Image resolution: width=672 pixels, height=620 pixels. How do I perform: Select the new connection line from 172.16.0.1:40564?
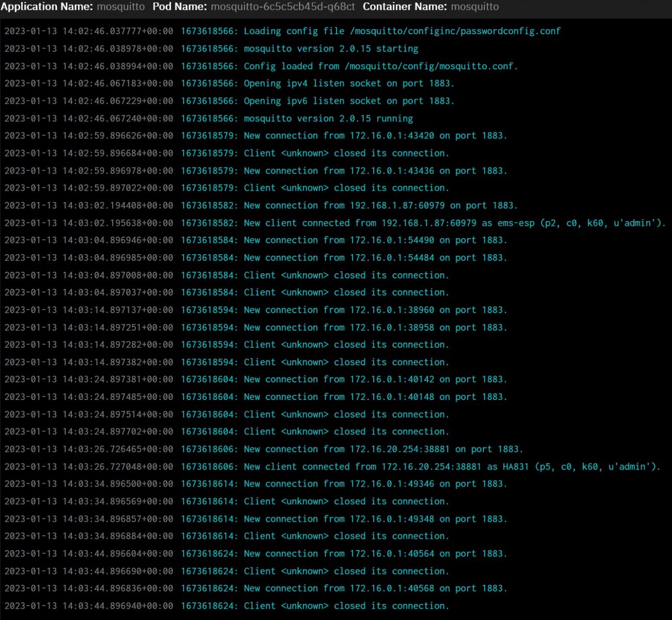256,553
